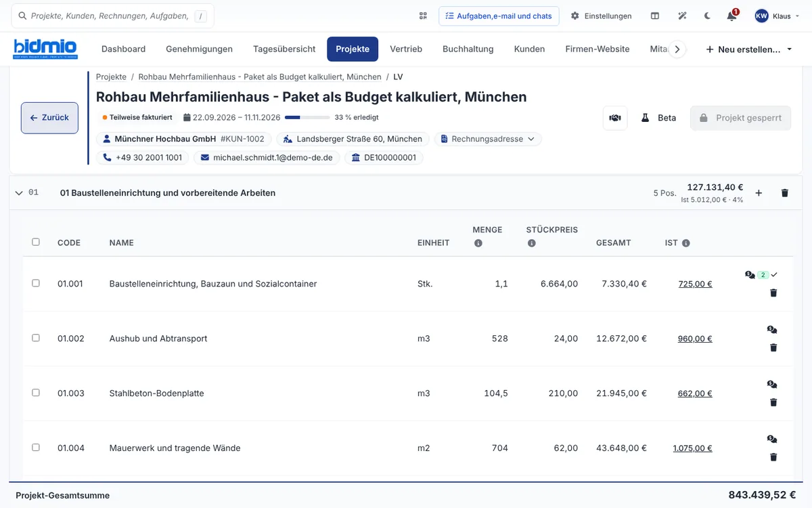Click the Teilweise fakturiert status badge
Viewport: 812px width, 508px height.
[x=137, y=117]
